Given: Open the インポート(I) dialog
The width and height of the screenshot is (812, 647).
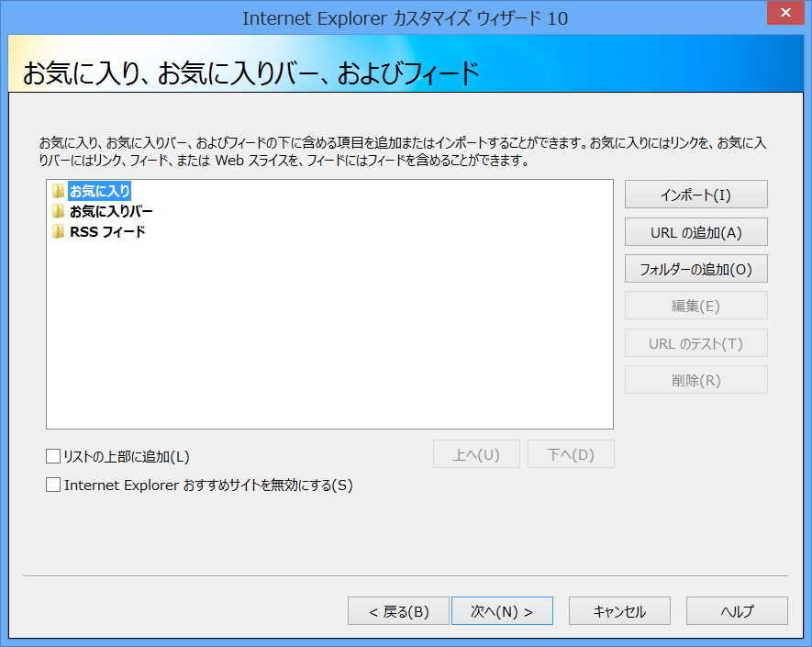Looking at the screenshot, I should [695, 194].
